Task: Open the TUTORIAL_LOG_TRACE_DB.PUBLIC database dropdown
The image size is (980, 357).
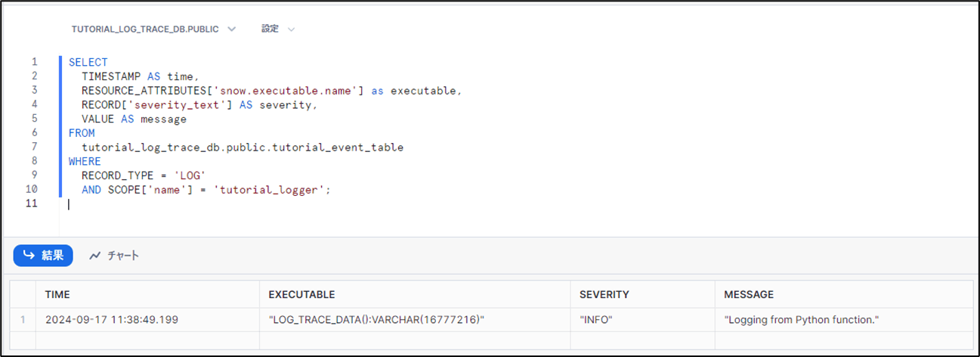Action: pyautogui.click(x=153, y=29)
